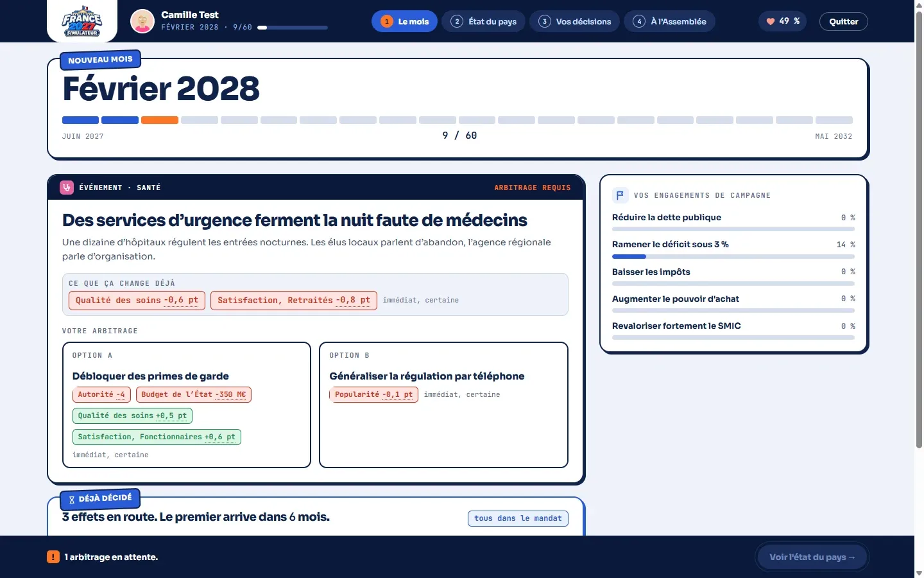Click the 'Revaloriser fortement le SMIC' engagement
The image size is (924, 578).
pyautogui.click(x=676, y=326)
